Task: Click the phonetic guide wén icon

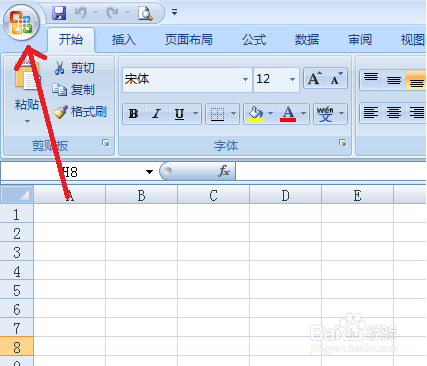Action: pyautogui.click(x=325, y=114)
